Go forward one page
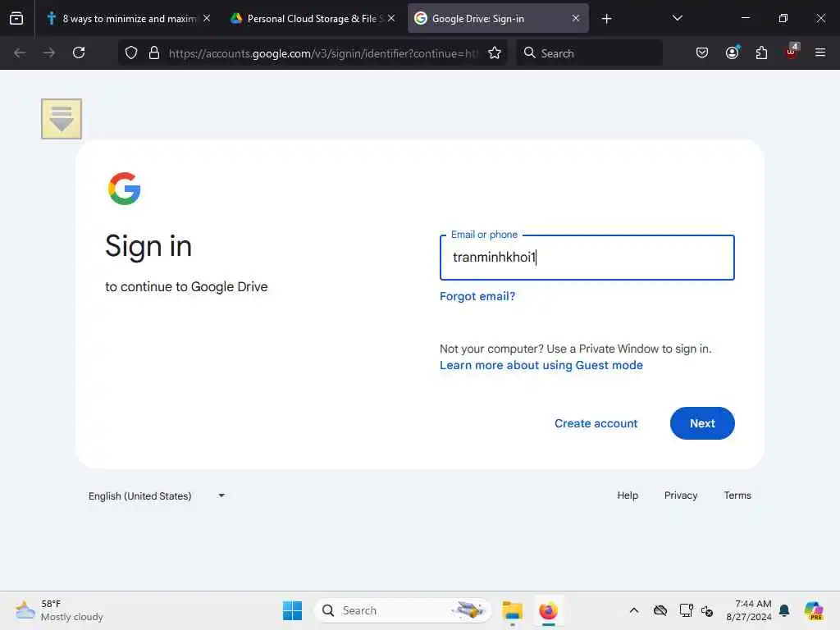Viewport: 840px width, 630px height. tap(49, 52)
